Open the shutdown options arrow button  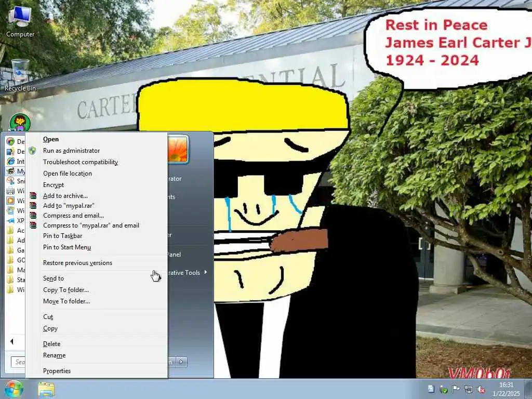[x=181, y=362]
